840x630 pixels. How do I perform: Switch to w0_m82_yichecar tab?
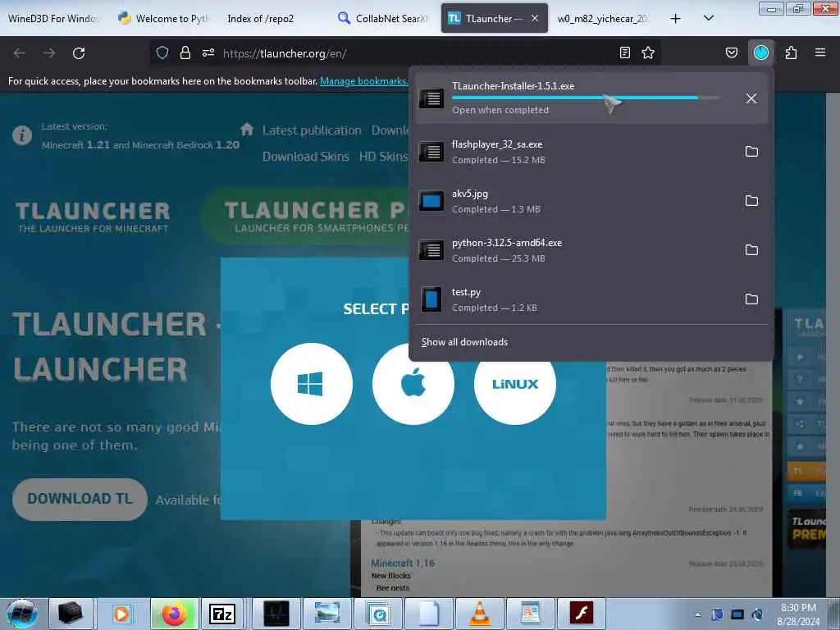(603, 18)
